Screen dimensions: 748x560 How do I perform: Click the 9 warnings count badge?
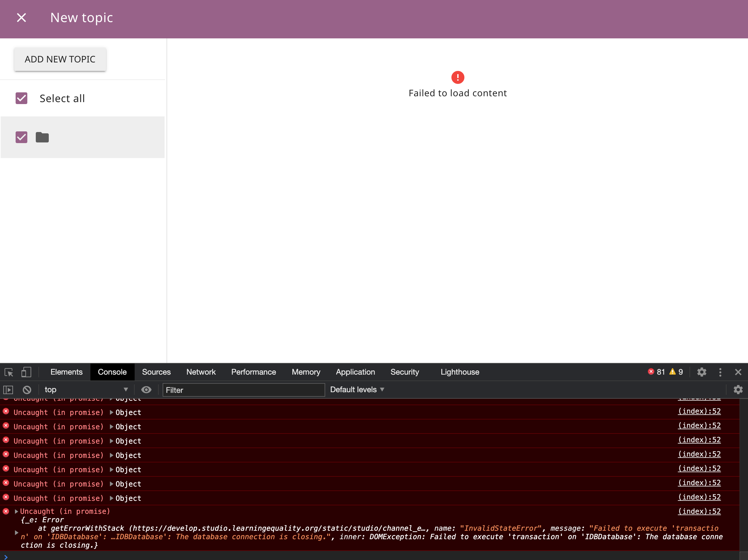point(676,372)
